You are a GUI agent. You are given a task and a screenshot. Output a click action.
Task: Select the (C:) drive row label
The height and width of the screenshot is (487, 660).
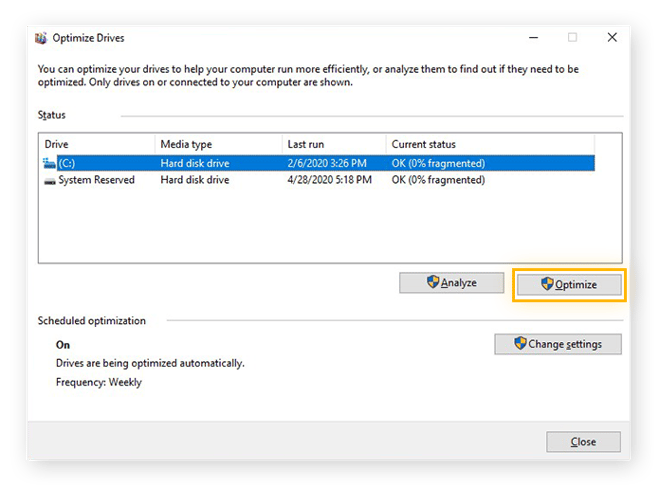coord(67,163)
